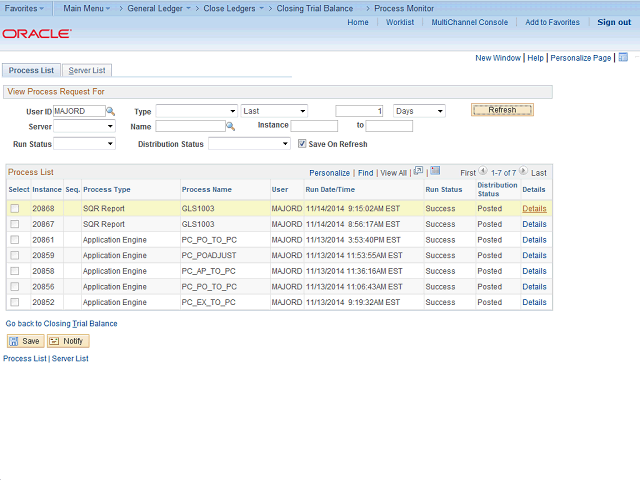Click the page icon next to Personalize Page

[622, 58]
